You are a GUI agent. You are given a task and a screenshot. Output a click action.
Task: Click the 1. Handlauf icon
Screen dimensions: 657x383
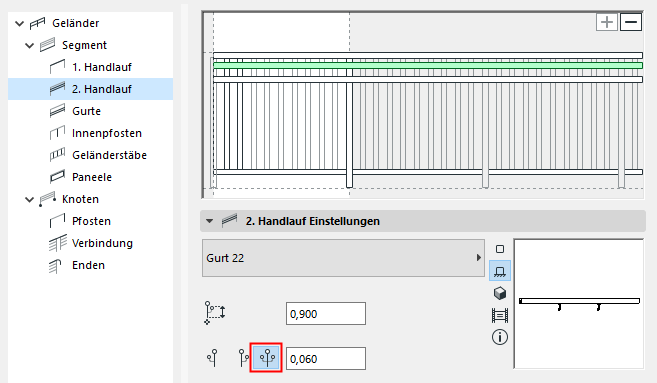point(57,67)
